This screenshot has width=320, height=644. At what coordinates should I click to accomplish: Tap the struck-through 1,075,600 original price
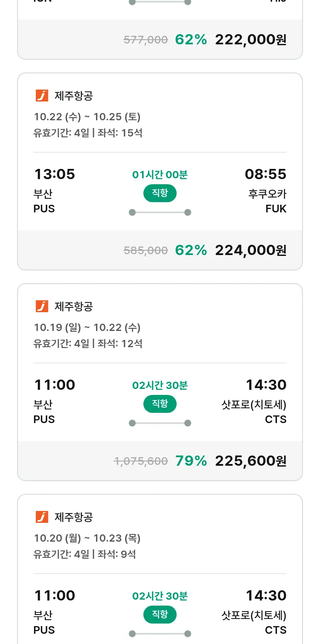[x=140, y=461]
